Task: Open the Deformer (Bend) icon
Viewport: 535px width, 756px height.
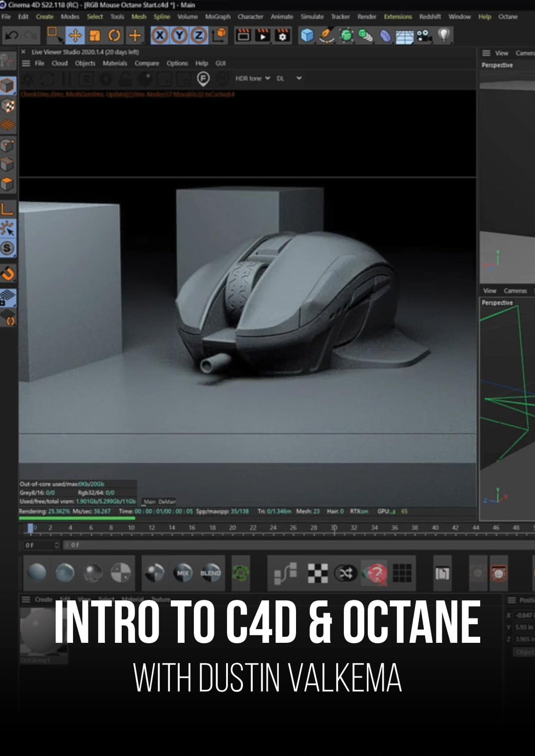Action: pos(385,35)
